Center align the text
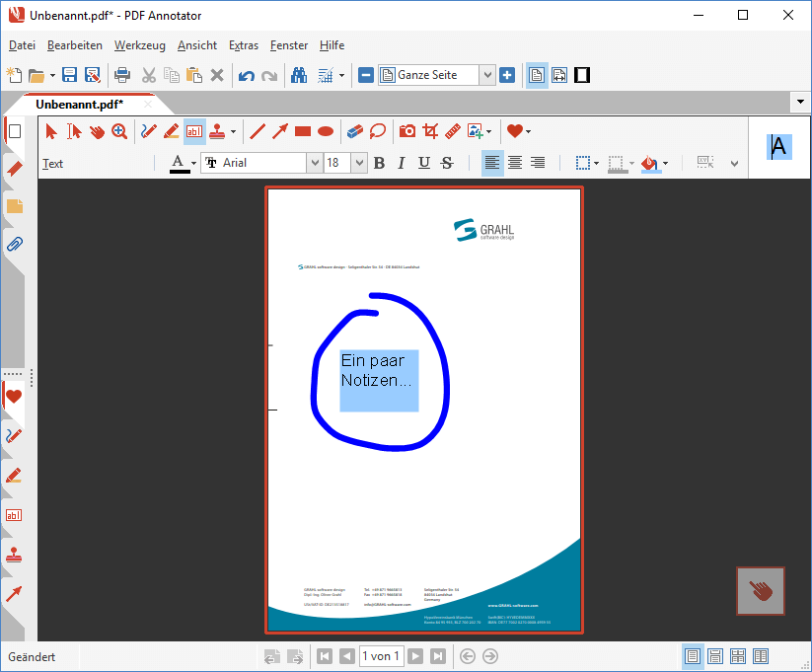The image size is (812, 672). (x=515, y=163)
